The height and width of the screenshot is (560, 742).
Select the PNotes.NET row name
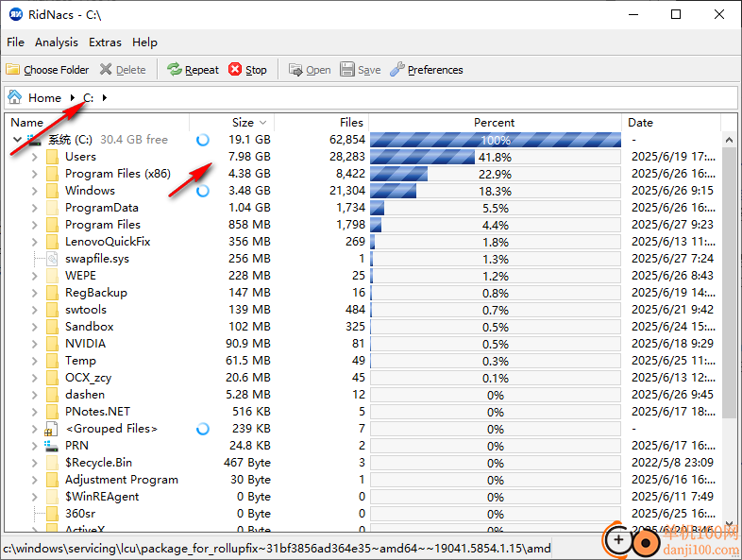click(97, 412)
